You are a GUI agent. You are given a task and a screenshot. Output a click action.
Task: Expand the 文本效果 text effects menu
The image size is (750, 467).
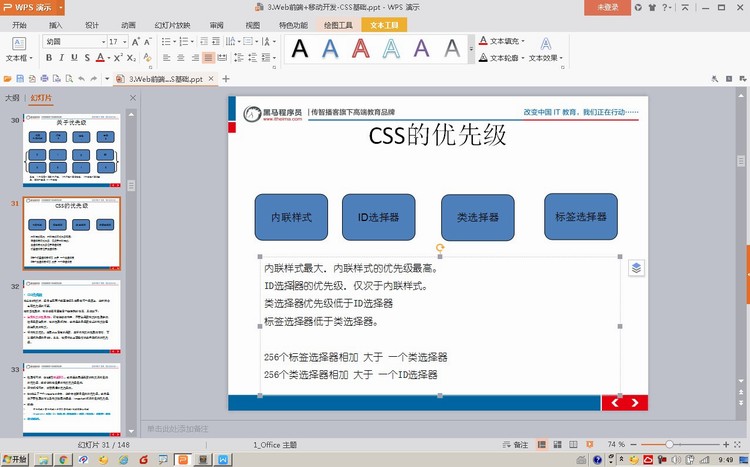click(546, 58)
